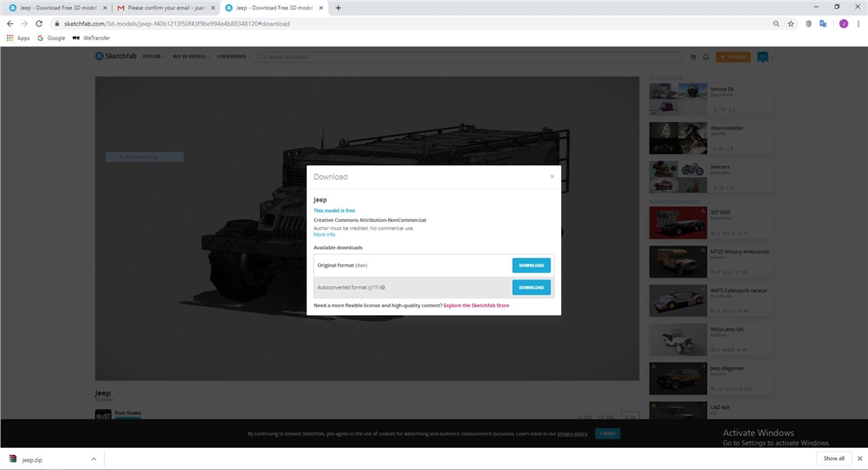Reload the current page

39,24
